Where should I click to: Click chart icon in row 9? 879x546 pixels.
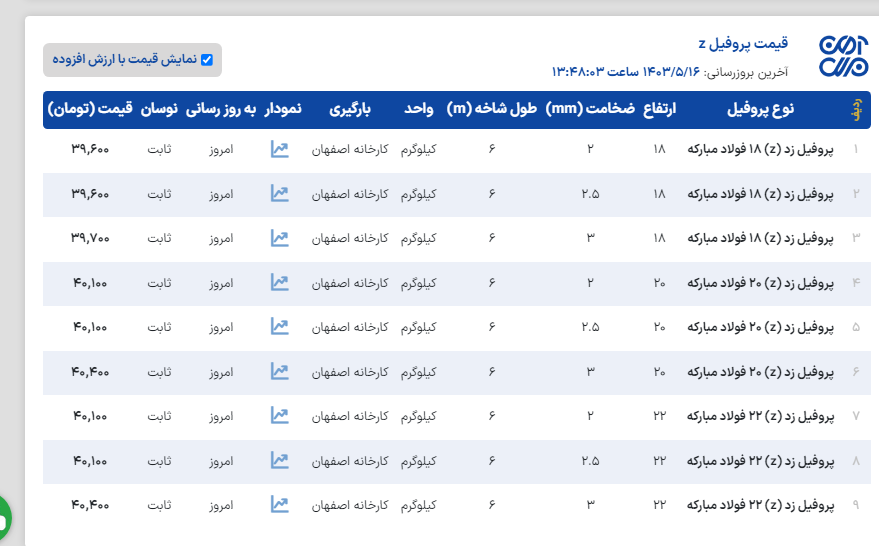click(x=280, y=504)
